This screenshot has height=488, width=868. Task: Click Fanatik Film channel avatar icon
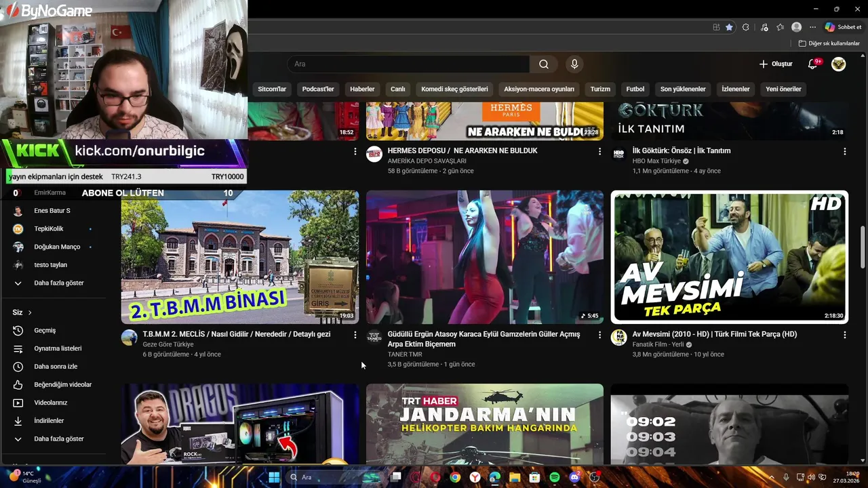coord(618,337)
